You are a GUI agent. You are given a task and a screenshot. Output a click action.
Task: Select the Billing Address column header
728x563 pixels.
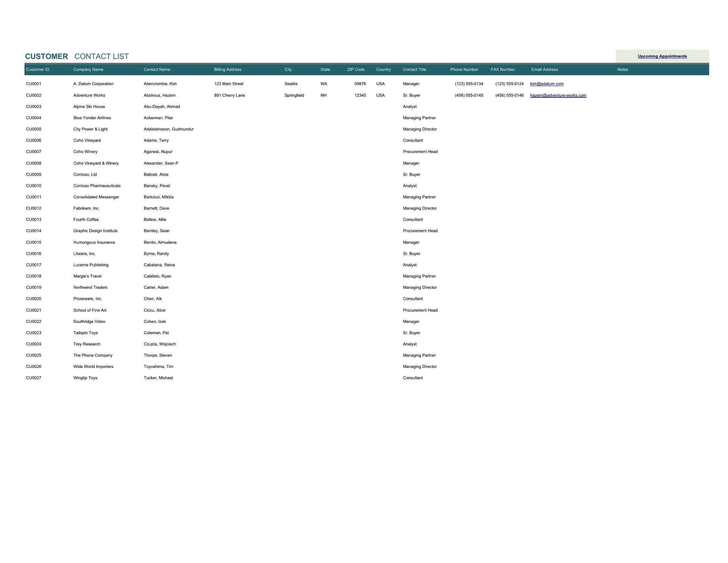point(228,70)
